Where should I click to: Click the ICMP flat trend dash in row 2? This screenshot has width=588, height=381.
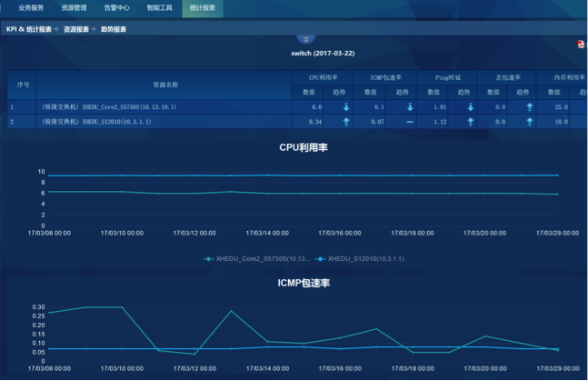pos(410,121)
